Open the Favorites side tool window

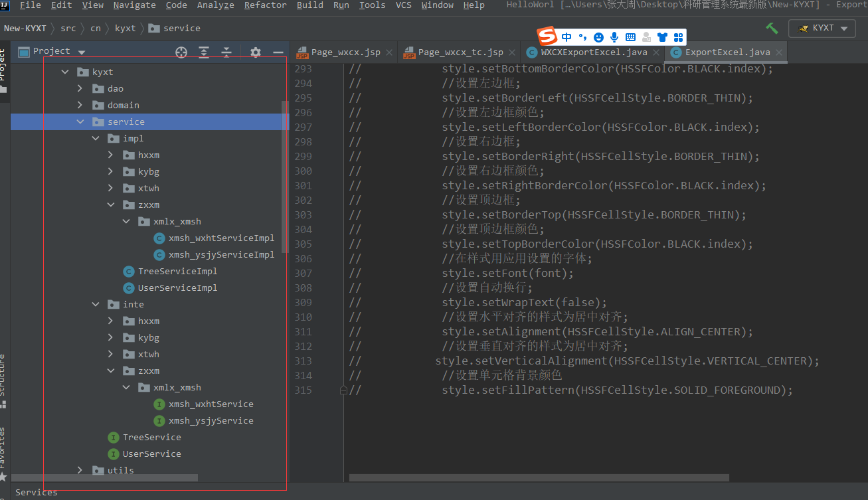pyautogui.click(x=3, y=454)
